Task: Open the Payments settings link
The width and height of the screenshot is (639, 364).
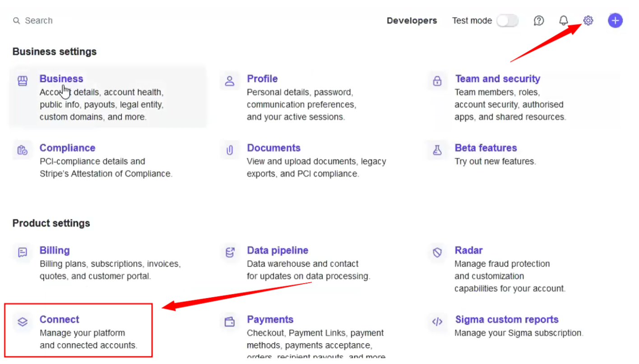Action: (x=270, y=319)
